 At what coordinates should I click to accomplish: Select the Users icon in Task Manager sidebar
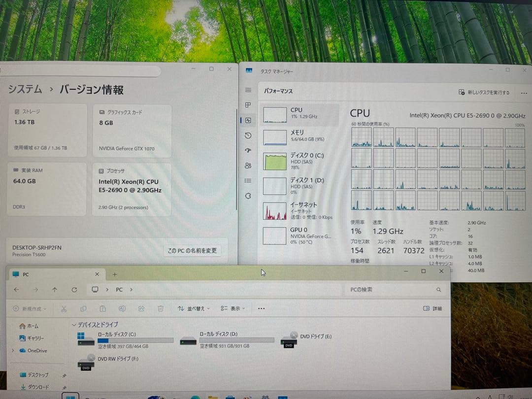247,166
